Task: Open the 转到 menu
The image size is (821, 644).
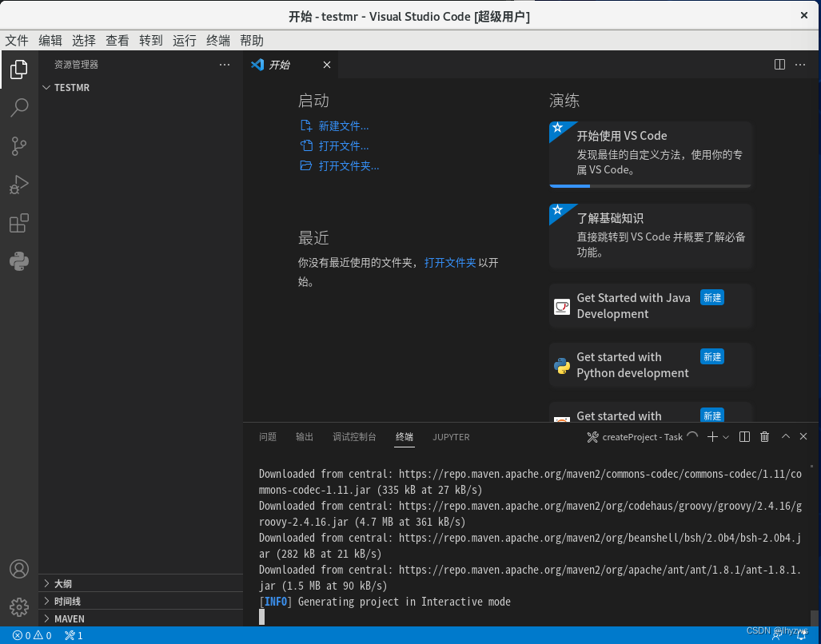Action: point(151,40)
